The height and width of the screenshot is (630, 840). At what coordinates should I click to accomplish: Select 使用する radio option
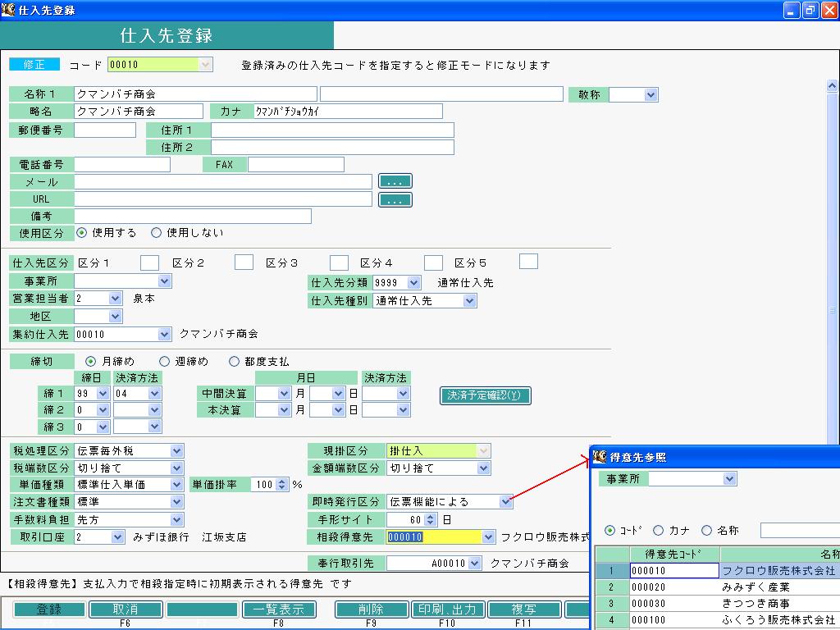point(81,232)
